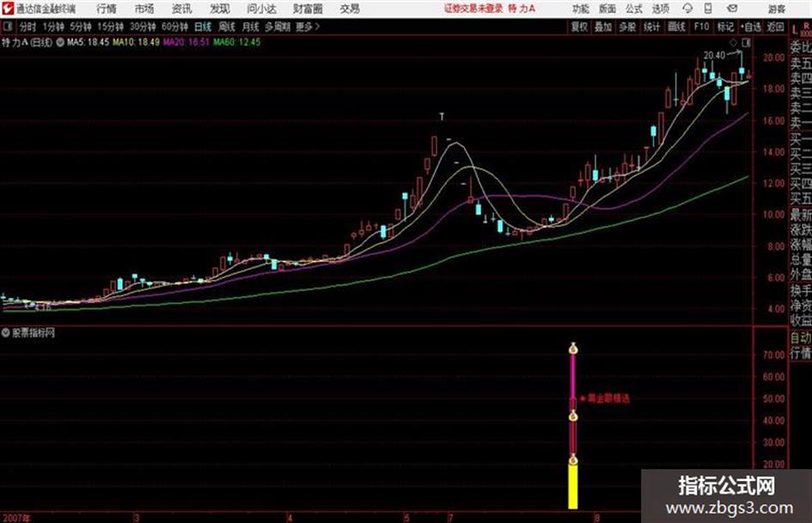Click the 通达信 red logo icon

[x=8, y=9]
